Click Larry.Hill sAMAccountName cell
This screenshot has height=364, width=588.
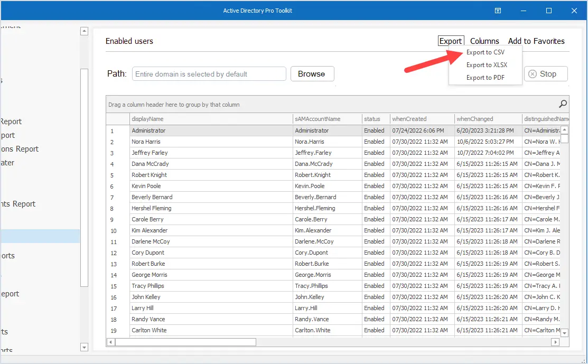[x=327, y=308]
